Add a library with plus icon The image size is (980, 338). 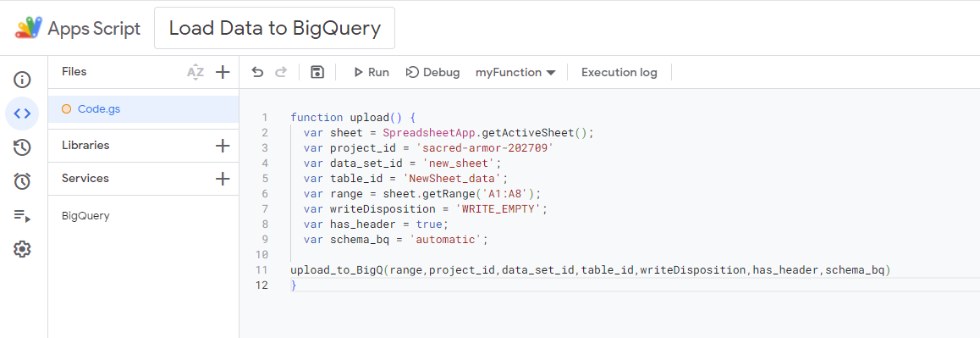(x=223, y=145)
